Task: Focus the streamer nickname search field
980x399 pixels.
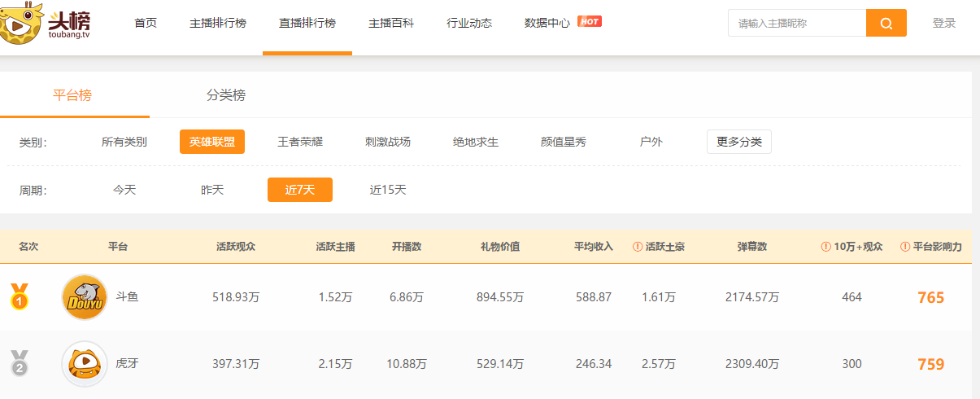Action: tap(796, 23)
